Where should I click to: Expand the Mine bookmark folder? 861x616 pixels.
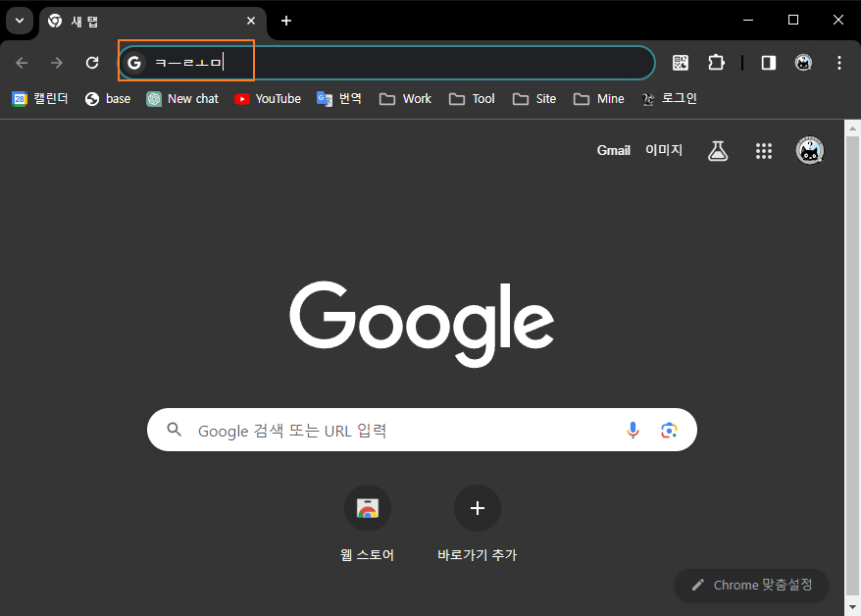click(598, 99)
